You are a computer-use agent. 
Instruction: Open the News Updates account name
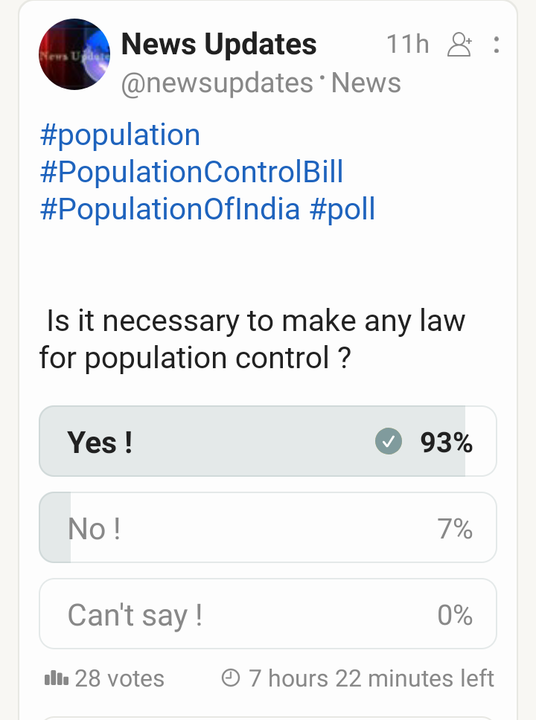(x=219, y=44)
